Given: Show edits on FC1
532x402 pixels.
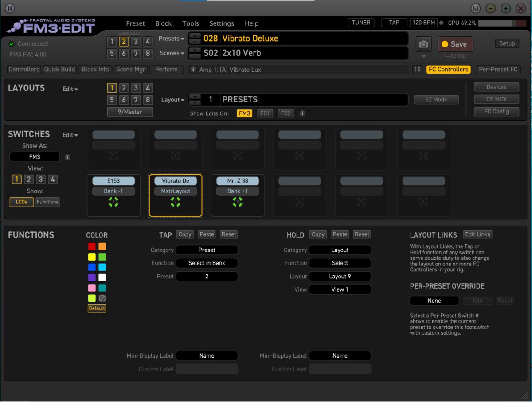Looking at the screenshot, I should [x=265, y=113].
